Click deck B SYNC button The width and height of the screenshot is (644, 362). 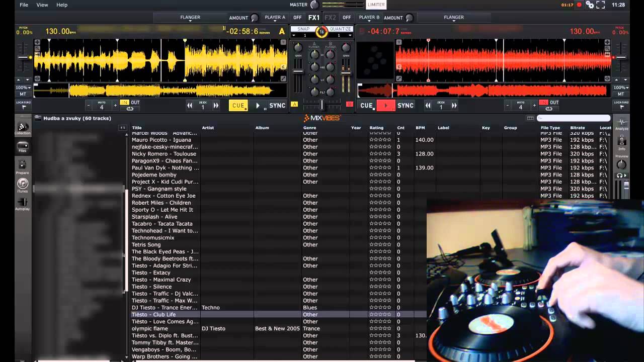click(406, 106)
